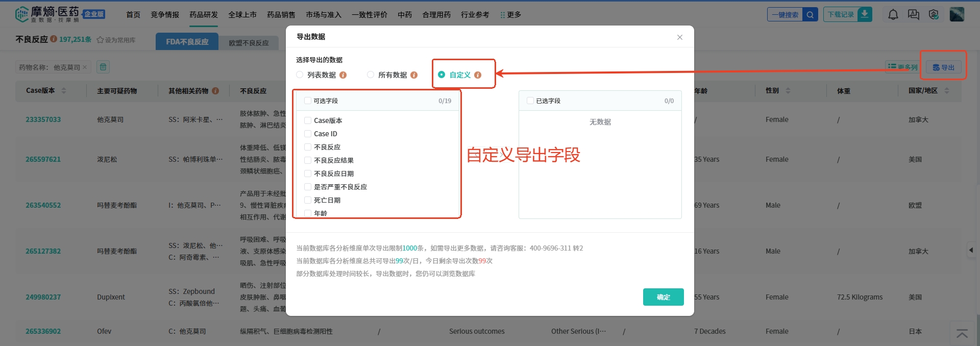980x346 pixels.
Task: Click the back-to-top arrow icon
Action: click(962, 333)
